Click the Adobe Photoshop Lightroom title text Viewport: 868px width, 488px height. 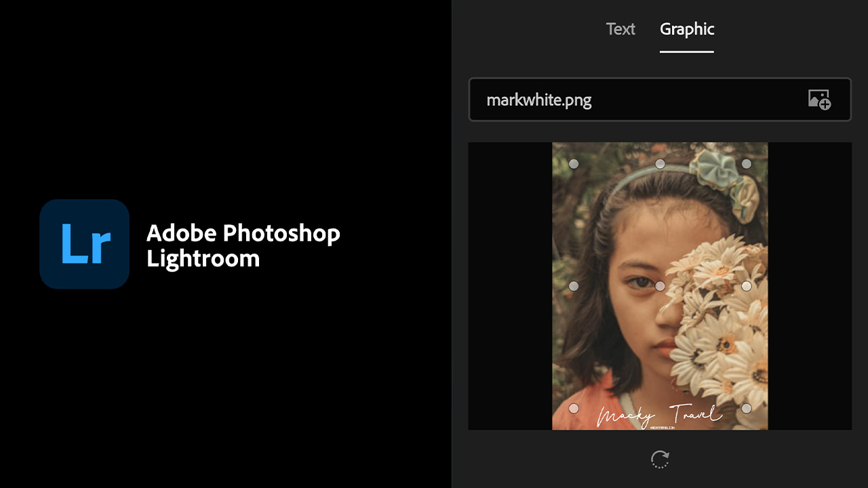(x=243, y=245)
